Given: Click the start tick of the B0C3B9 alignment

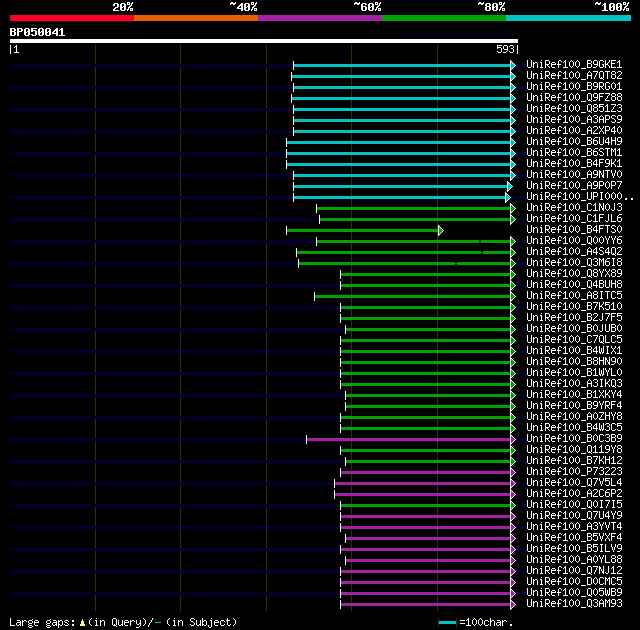Looking at the screenshot, I should click(x=307, y=439).
